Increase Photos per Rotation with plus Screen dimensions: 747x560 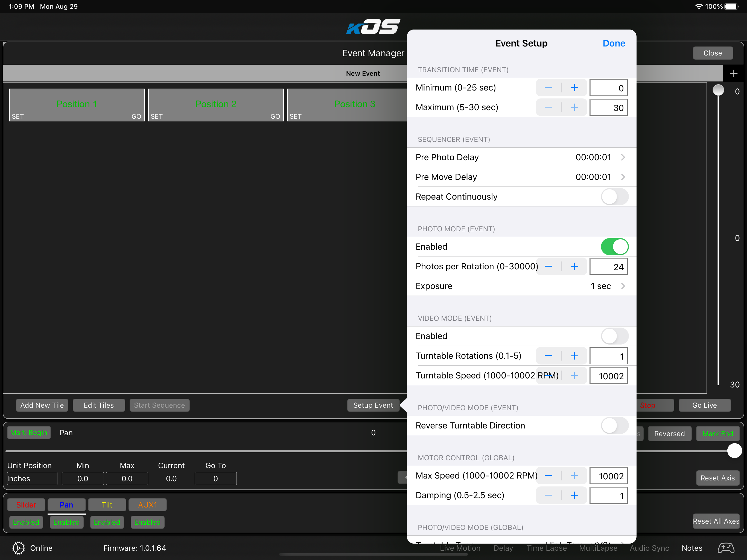coord(574,267)
